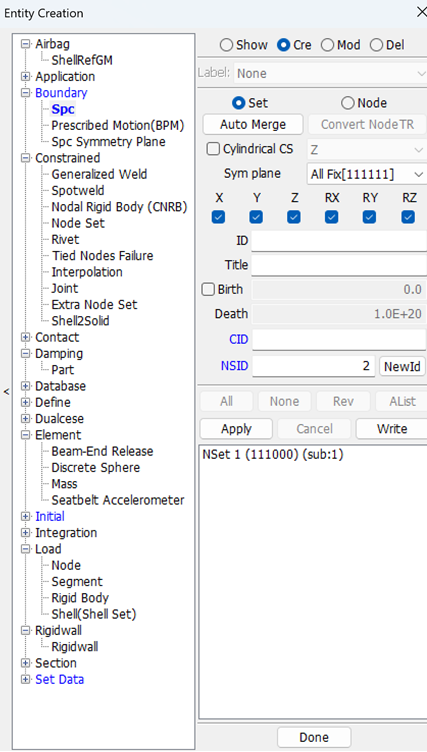Click the blue CID label link
The width and height of the screenshot is (427, 752).
238,340
